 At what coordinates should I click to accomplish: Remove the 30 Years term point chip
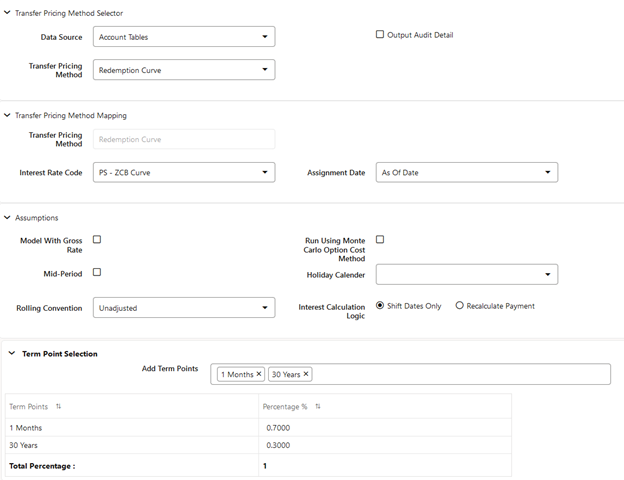coord(306,374)
